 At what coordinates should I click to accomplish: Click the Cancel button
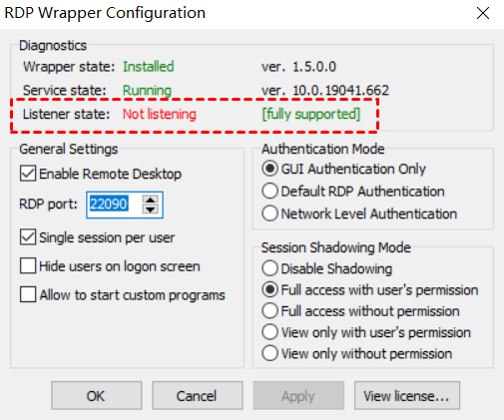198,396
